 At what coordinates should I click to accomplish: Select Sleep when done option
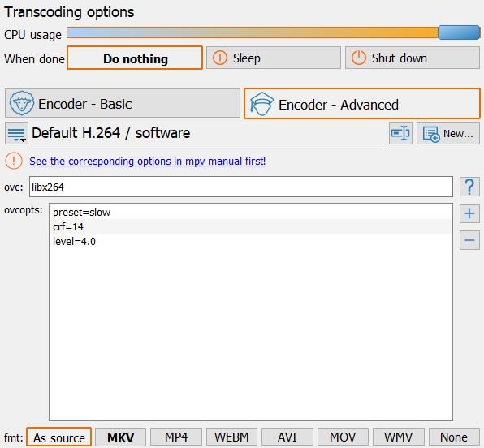[x=274, y=58]
